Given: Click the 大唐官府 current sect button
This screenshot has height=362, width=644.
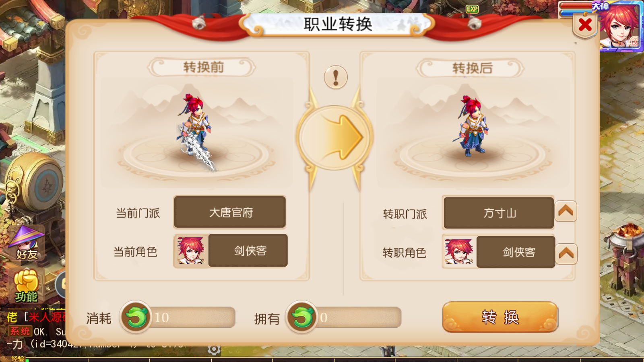Looking at the screenshot, I should [x=230, y=212].
